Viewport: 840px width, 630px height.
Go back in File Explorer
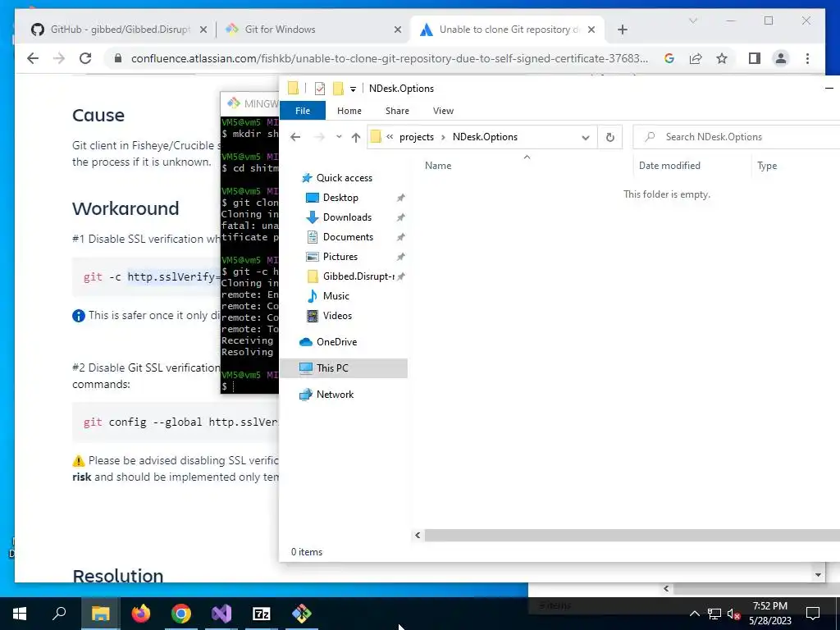point(295,137)
